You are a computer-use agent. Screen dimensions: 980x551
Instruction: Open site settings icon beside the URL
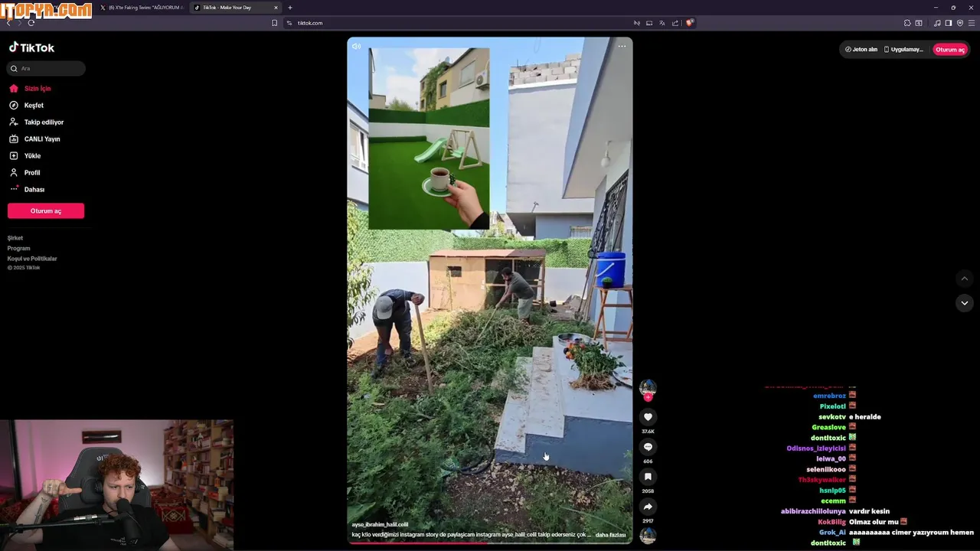pos(289,23)
